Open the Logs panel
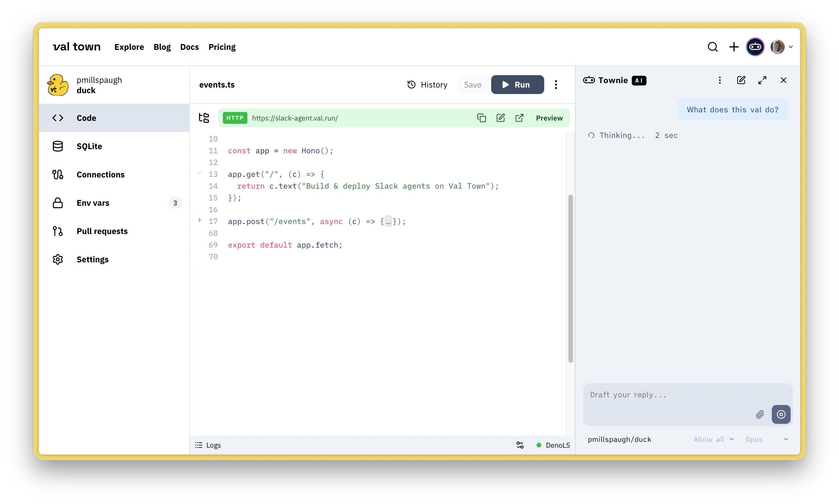Image resolution: width=839 pixels, height=504 pixels. pyautogui.click(x=208, y=445)
